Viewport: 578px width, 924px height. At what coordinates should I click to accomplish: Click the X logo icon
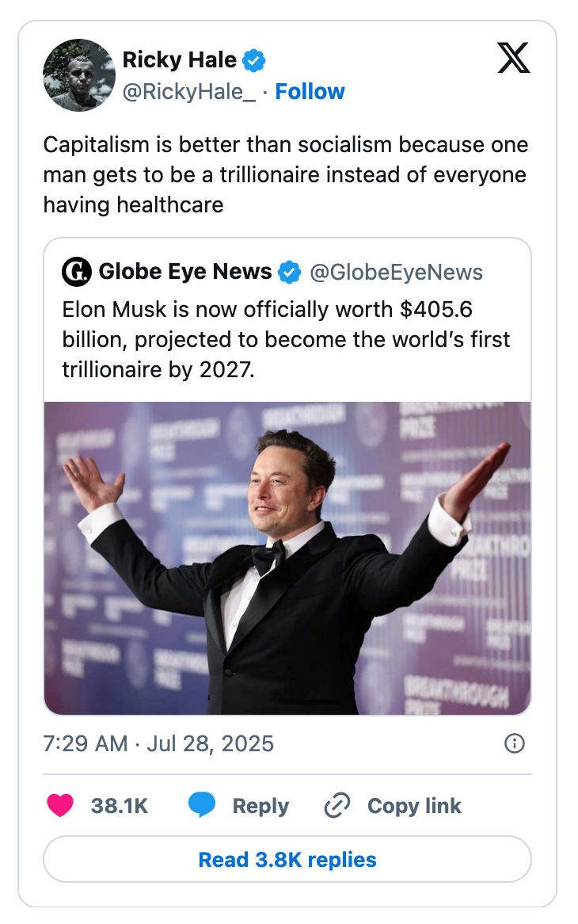pos(514,58)
